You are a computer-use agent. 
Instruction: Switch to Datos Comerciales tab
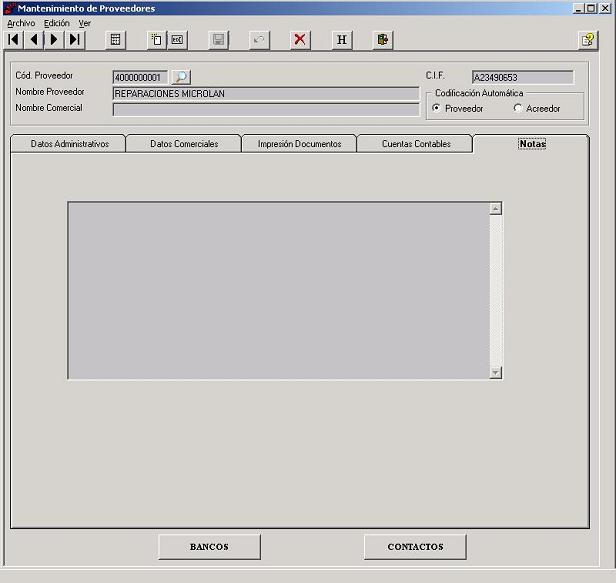pos(184,144)
